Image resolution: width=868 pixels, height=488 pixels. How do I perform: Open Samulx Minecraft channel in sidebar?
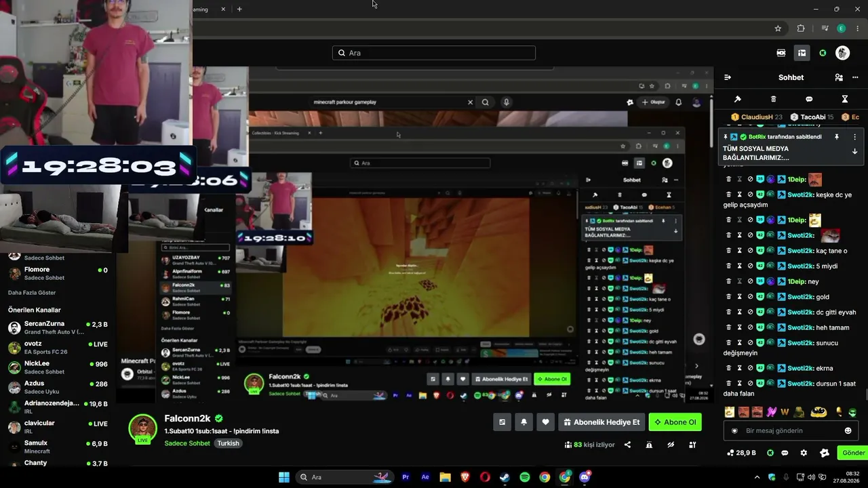(x=58, y=447)
